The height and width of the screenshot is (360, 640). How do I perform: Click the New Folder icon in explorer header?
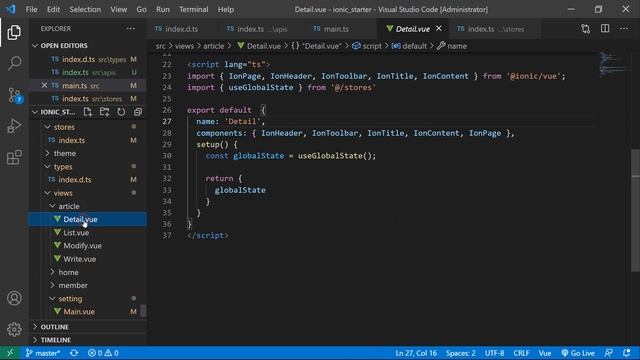[104, 112]
